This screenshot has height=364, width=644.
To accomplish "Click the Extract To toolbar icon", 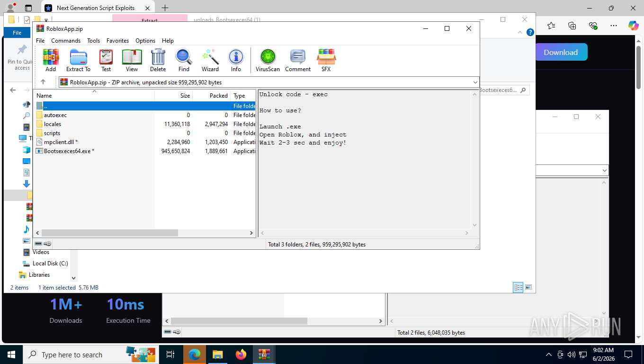I will click(78, 60).
